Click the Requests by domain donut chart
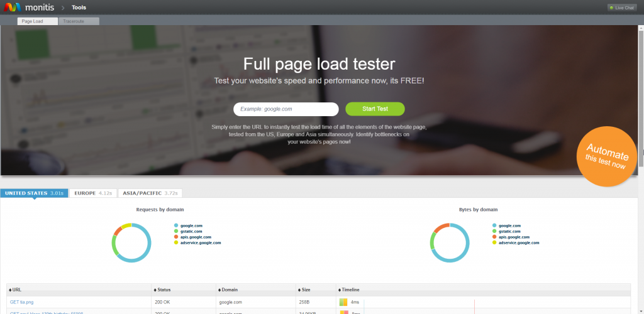 pyautogui.click(x=131, y=242)
